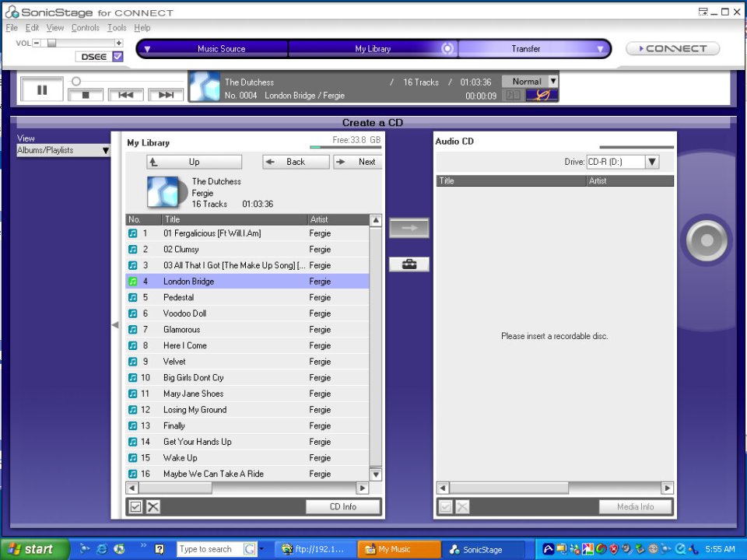Switch to the Music Source tab

(221, 49)
